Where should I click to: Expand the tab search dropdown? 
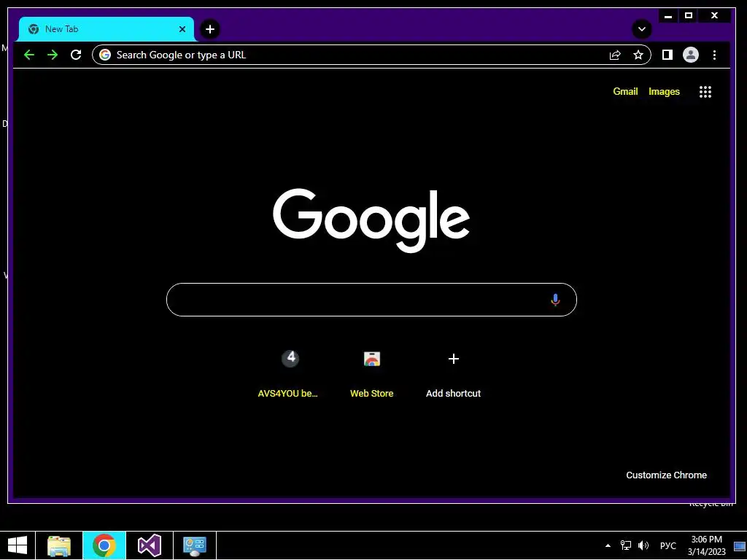tap(642, 29)
